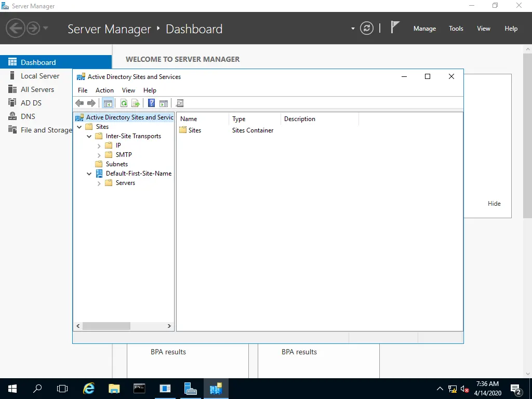This screenshot has width=532, height=399.
Task: Open the Windows Start menu
Action: click(12, 389)
